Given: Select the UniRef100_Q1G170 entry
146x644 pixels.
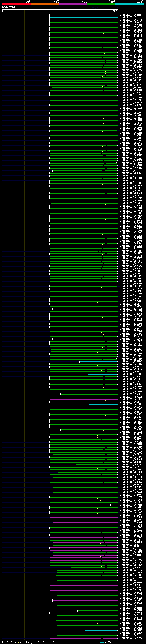Looking at the screenshot, I should coord(131,369).
